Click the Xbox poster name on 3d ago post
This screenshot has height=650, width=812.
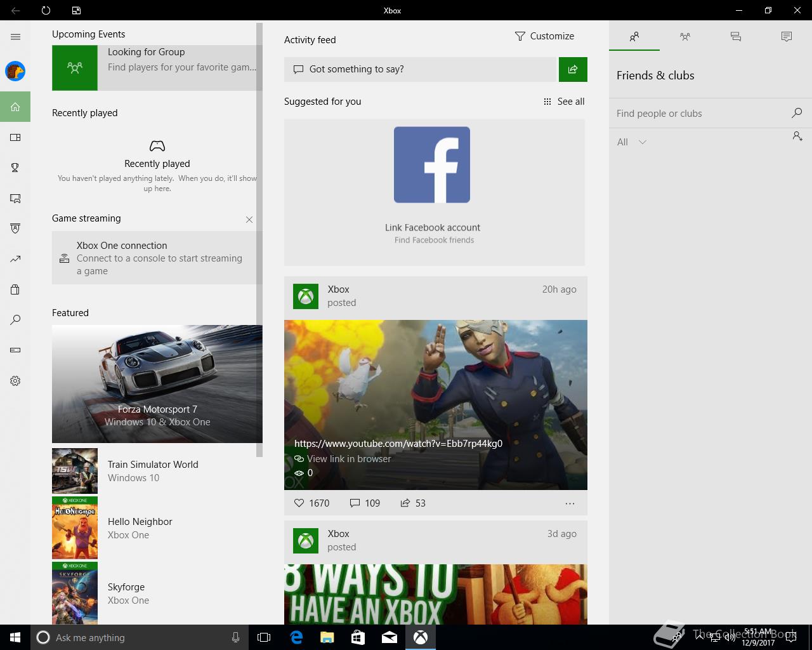(x=339, y=534)
